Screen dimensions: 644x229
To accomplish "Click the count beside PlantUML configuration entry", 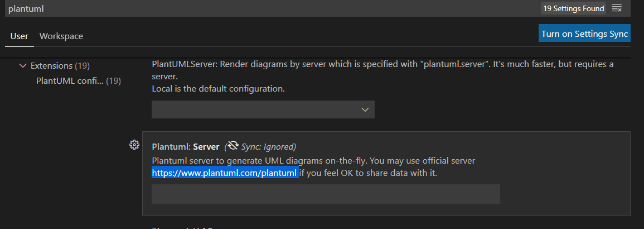I will tap(114, 81).
